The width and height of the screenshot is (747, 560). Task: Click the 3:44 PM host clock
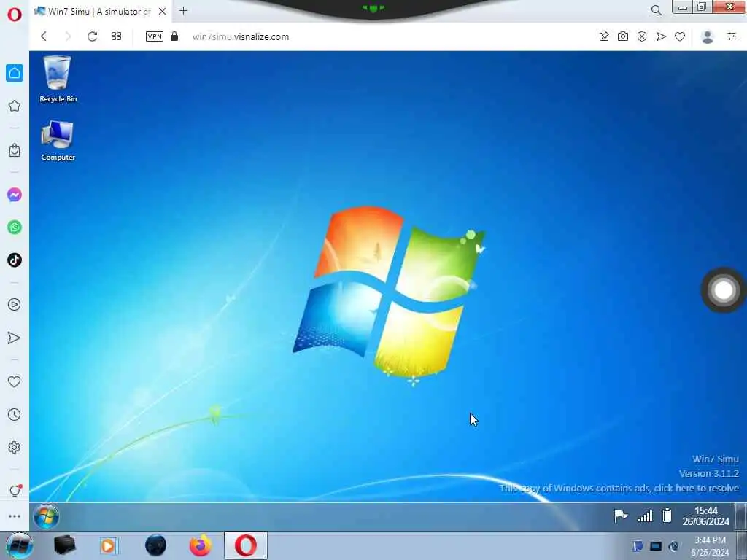(710, 546)
